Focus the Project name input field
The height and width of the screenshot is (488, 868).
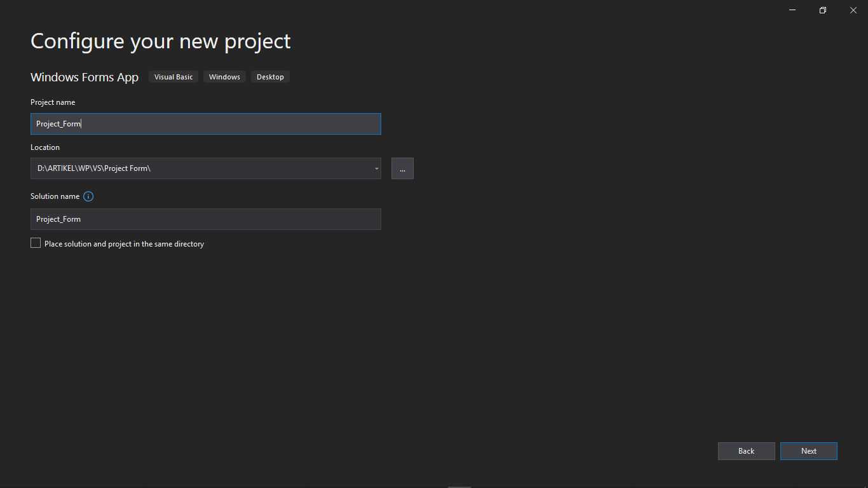[206, 124]
